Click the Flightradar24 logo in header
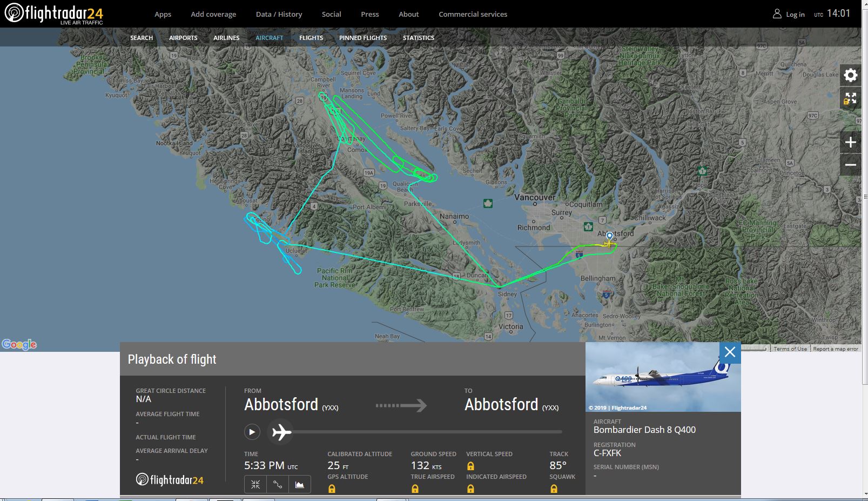Viewport: 868px width, 501px height. [x=53, y=14]
